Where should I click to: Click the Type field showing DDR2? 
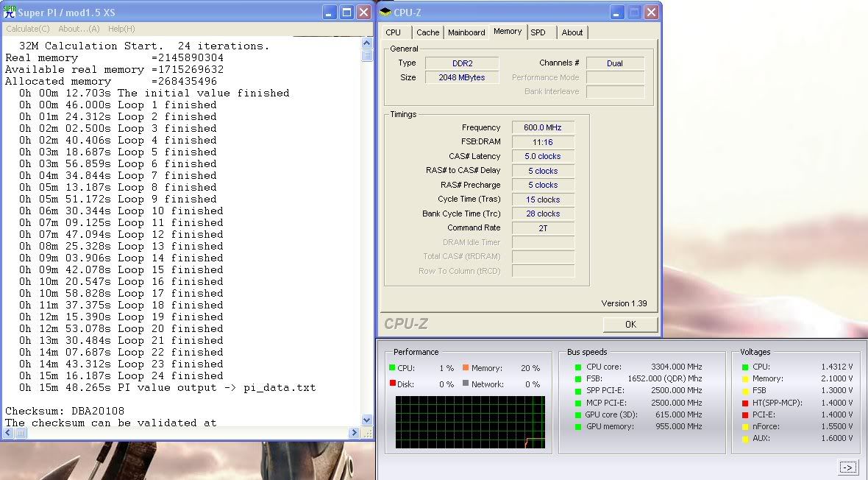pos(462,63)
